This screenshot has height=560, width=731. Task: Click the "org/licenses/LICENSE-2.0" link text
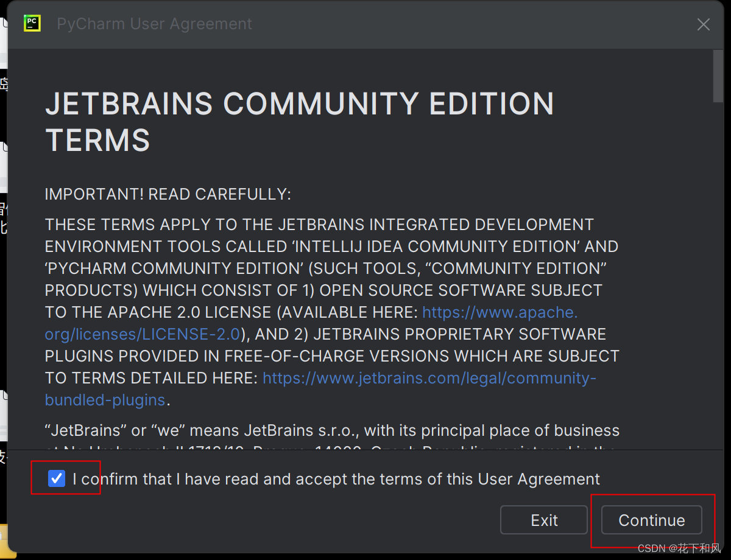coord(142,334)
